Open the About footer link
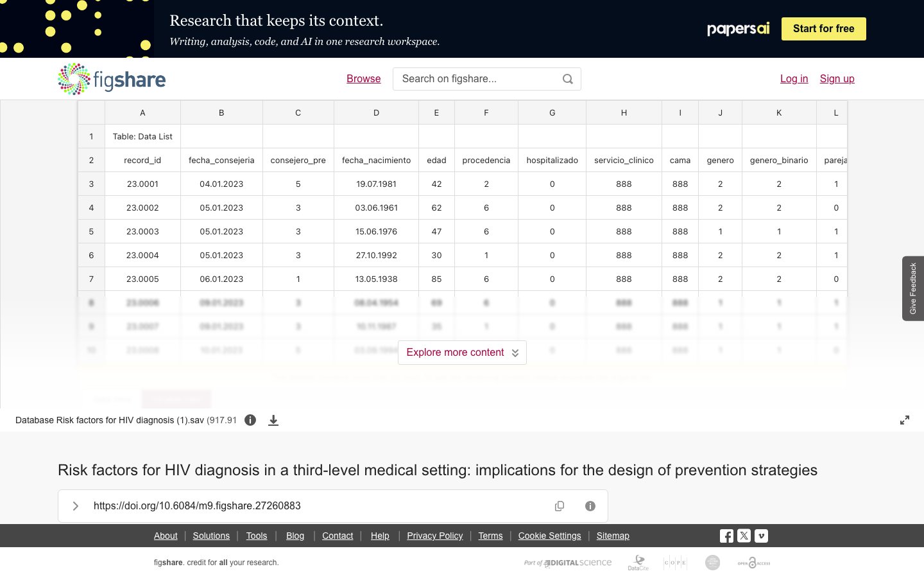Screen dimensions: 924x578 click(166, 536)
